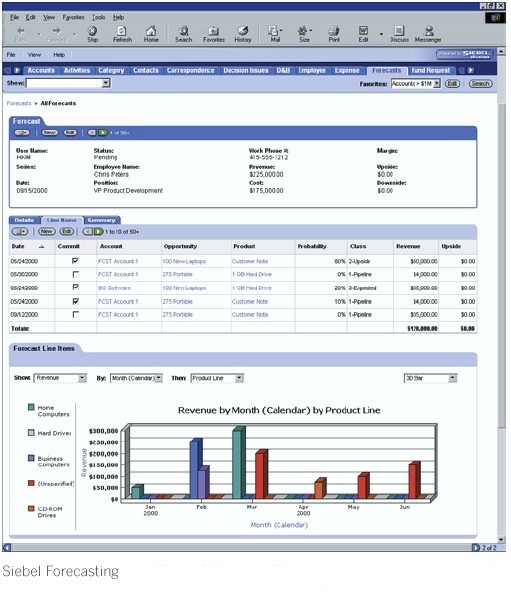The width and height of the screenshot is (511, 608).
Task: Click the Size toolbar icon
Action: coord(303,31)
